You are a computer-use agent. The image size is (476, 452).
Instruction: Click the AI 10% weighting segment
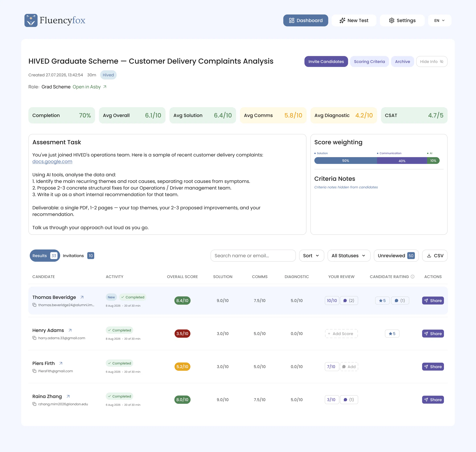tap(433, 161)
